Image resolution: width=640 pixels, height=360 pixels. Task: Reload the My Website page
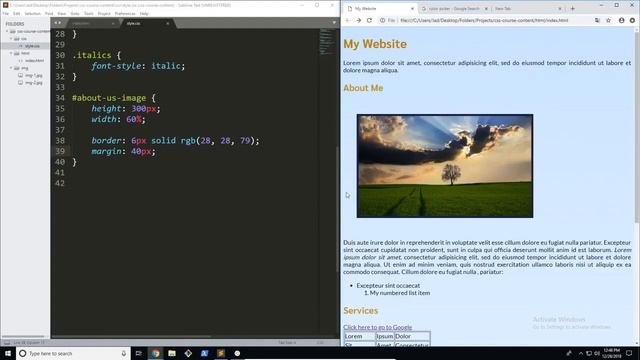coord(369,20)
